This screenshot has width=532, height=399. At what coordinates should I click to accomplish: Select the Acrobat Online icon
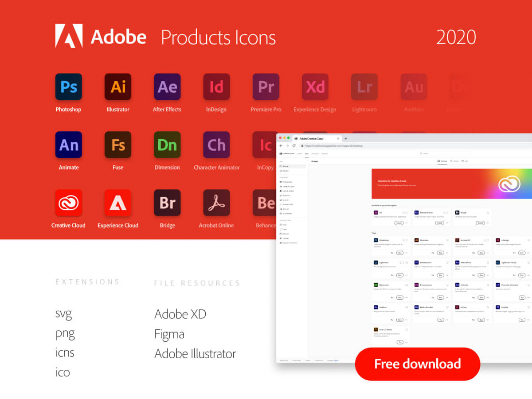[x=216, y=203]
